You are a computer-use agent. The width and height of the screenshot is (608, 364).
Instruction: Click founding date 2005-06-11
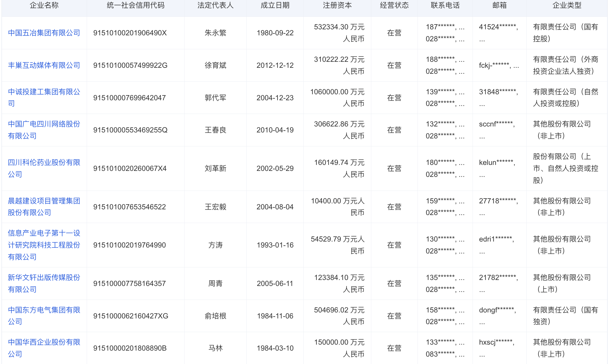pos(275,283)
